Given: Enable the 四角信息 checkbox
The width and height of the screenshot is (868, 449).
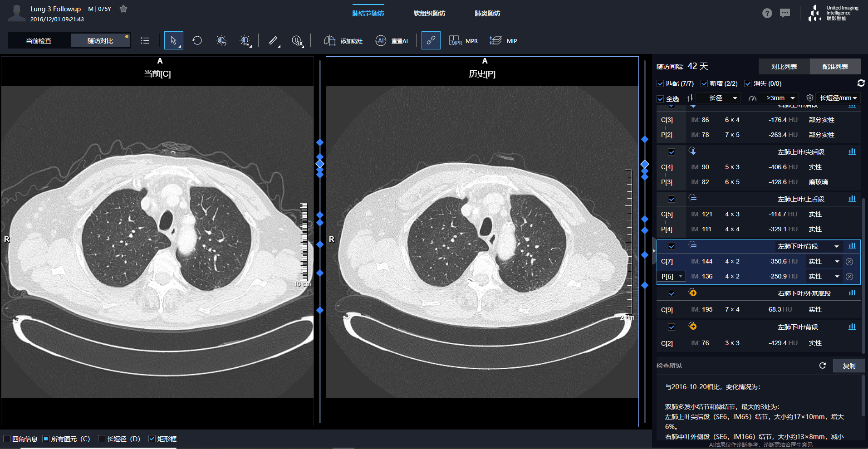Looking at the screenshot, I should pos(7,439).
